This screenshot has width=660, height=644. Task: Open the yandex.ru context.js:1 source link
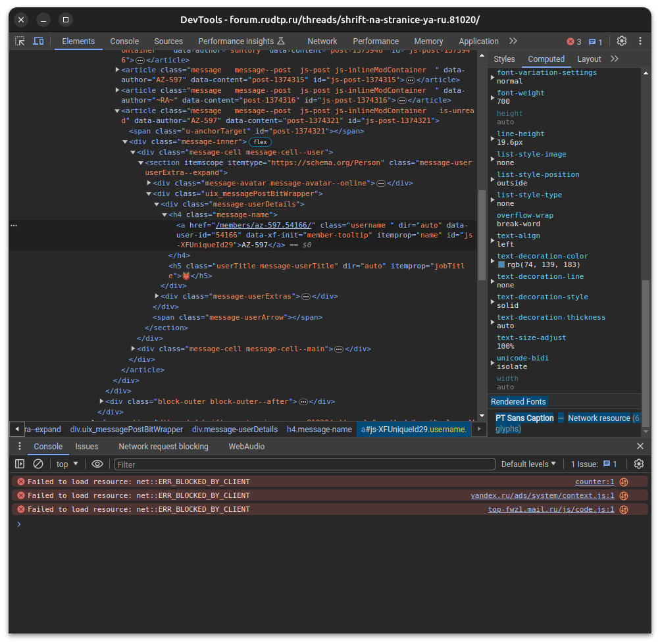pyautogui.click(x=542, y=496)
